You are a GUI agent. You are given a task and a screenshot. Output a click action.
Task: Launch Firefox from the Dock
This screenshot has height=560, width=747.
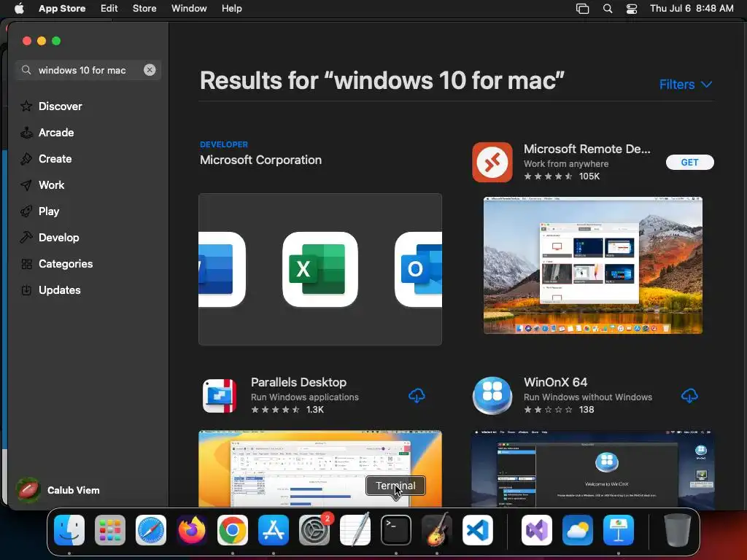pos(192,530)
